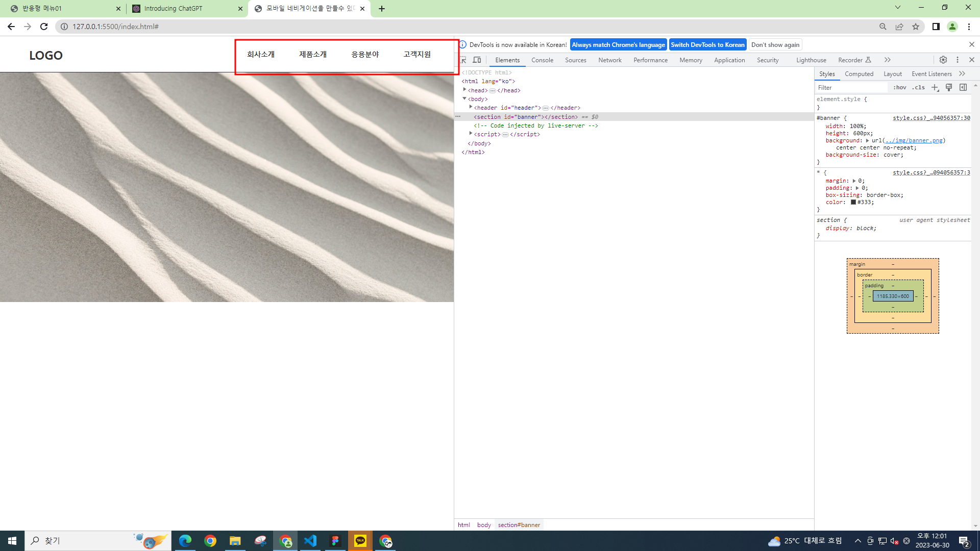Screen dimensions: 980x551
Task: Open DevTools settings gear
Action: [943, 60]
